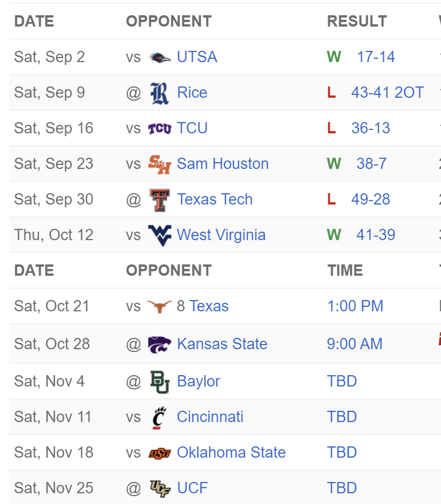Click the Oklahoma State logo icon
The image size is (441, 504).
click(x=159, y=453)
